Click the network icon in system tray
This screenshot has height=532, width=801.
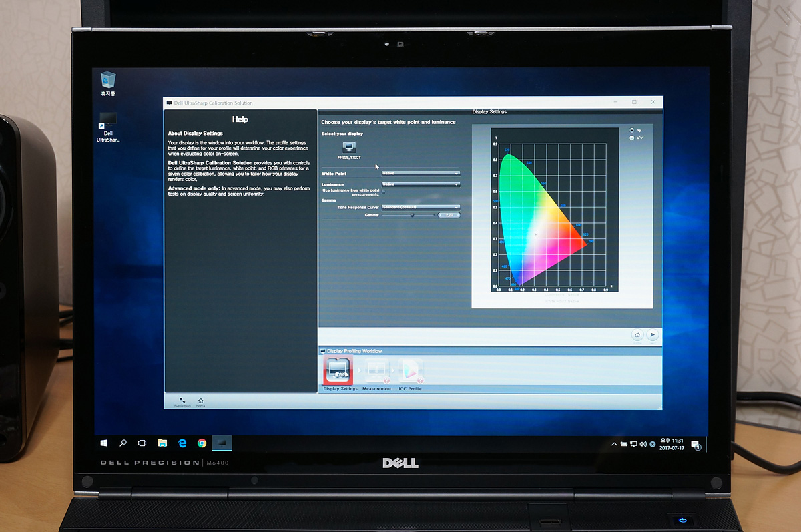pos(633,444)
